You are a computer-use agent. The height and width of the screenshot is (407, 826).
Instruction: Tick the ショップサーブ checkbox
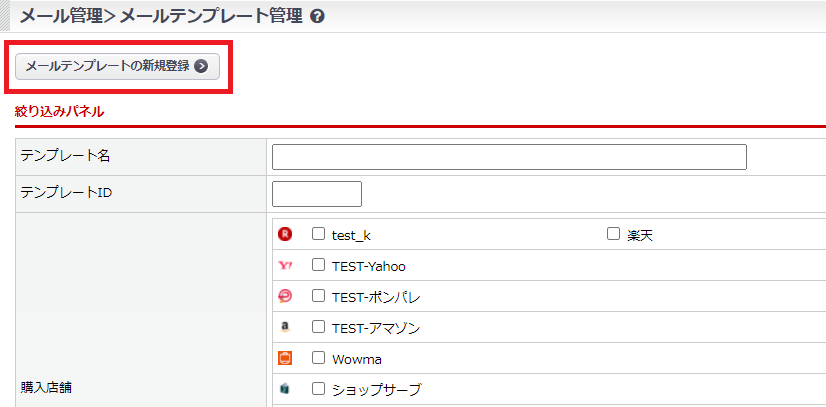pos(319,389)
